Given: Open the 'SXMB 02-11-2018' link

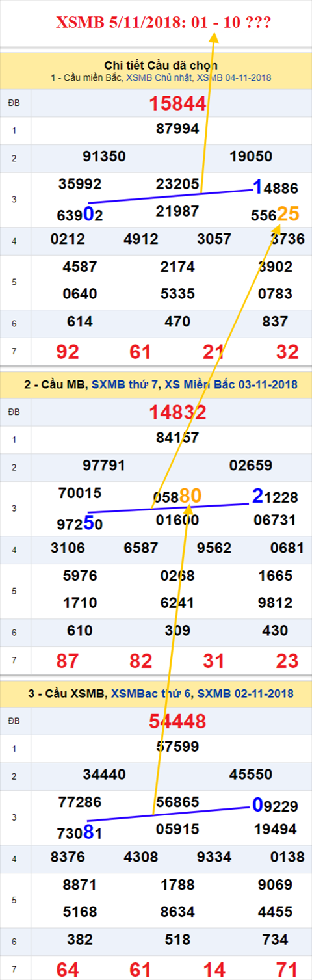Looking at the screenshot, I should coord(246,694).
